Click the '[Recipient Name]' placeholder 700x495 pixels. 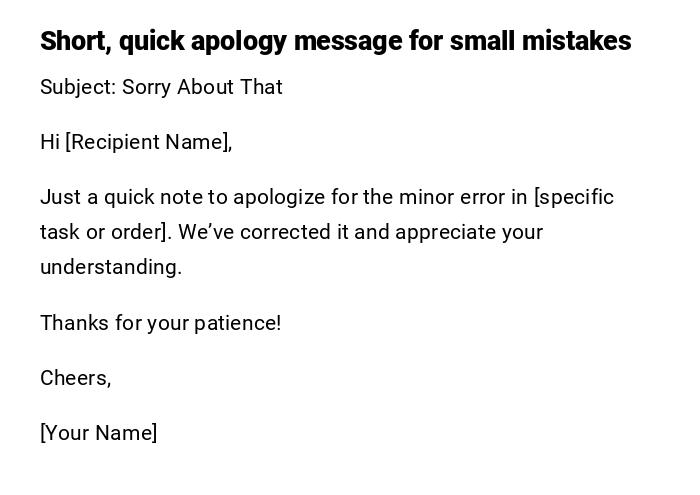pyautogui.click(x=148, y=142)
